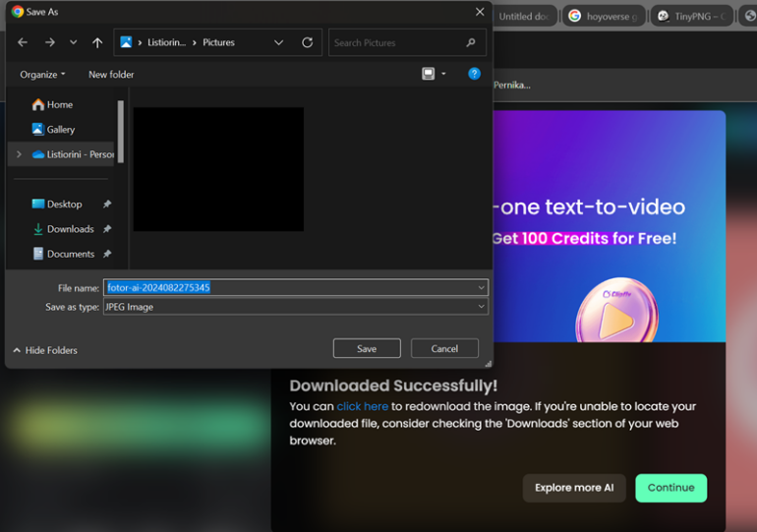Open recent locations dropdown arrow

coord(74,43)
